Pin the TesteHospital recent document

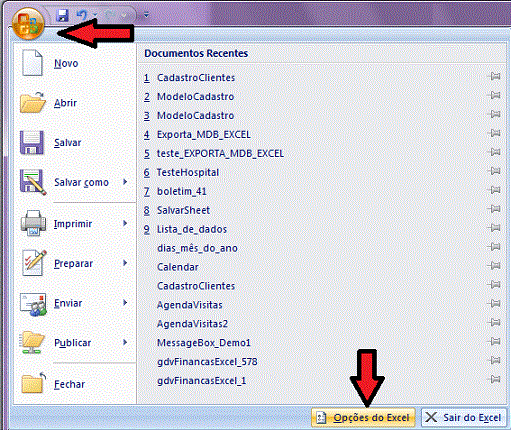click(495, 171)
